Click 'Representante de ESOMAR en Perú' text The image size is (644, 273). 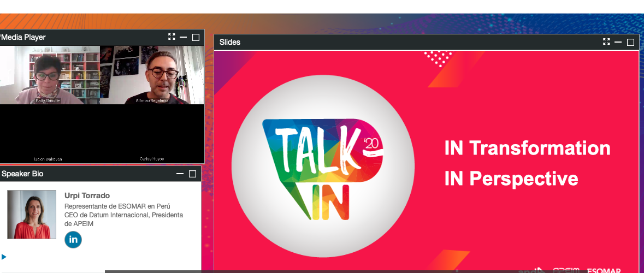(117, 206)
